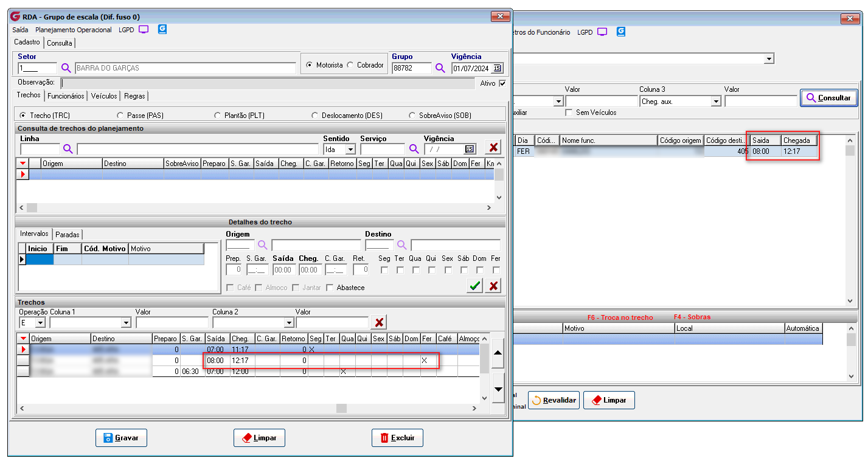Click red triangle in Trechos grid header corner

click(x=23, y=339)
